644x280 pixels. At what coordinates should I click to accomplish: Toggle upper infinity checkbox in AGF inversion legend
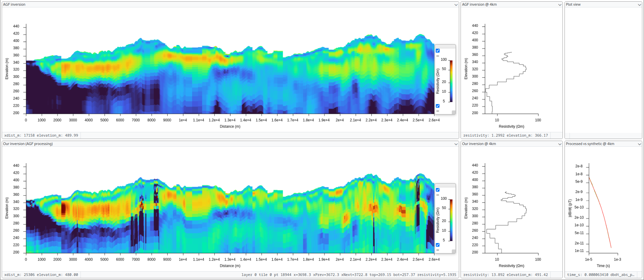[x=438, y=51]
